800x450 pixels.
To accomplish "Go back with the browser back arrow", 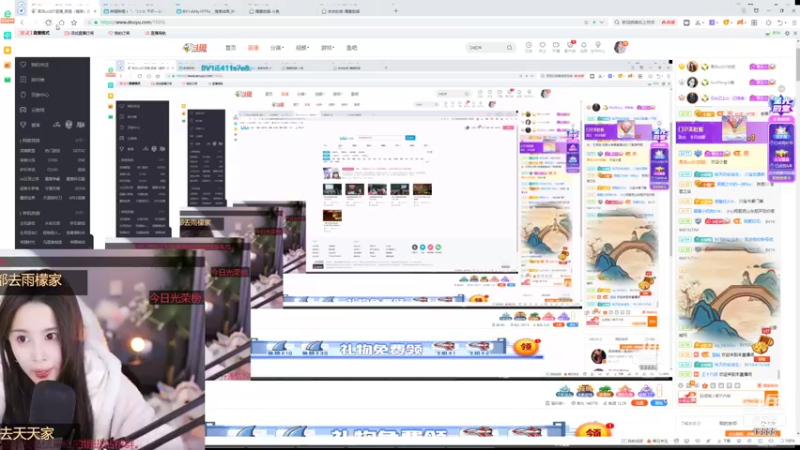I will pos(22,22).
